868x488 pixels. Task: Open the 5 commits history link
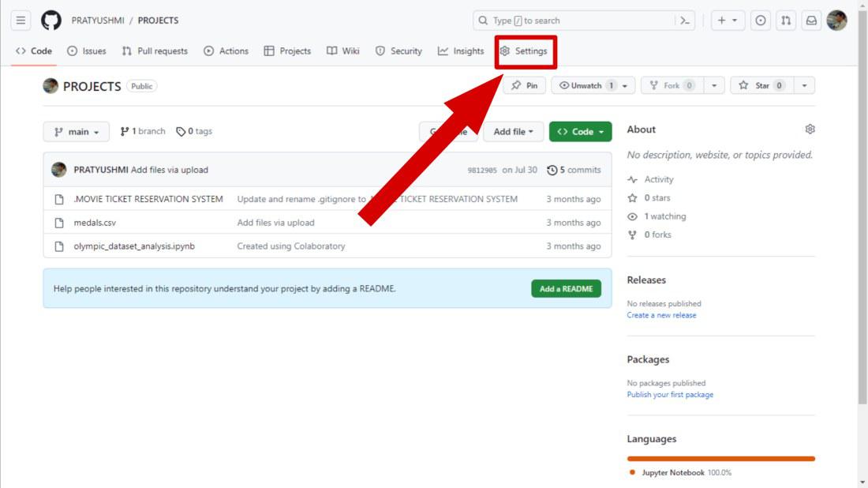[x=574, y=170]
